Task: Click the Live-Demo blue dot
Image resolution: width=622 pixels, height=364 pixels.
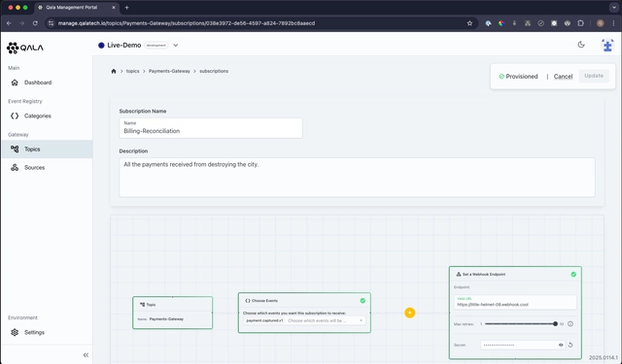Action: (101, 46)
